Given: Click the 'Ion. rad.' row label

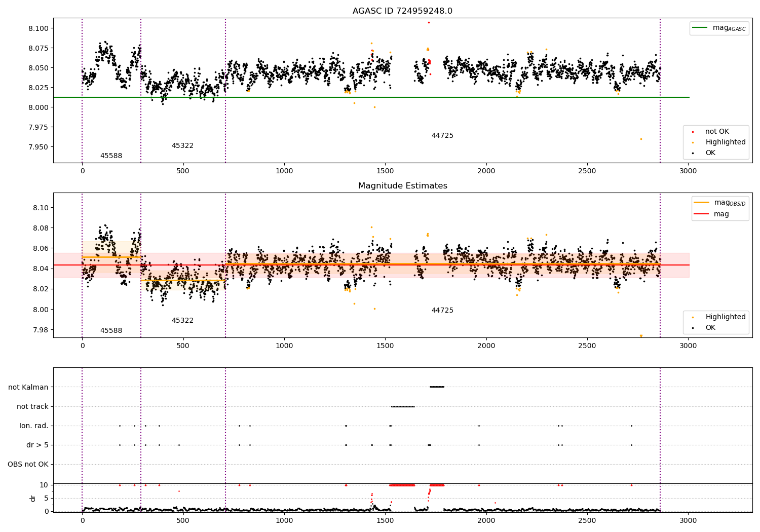Looking at the screenshot, I should (x=34, y=426).
